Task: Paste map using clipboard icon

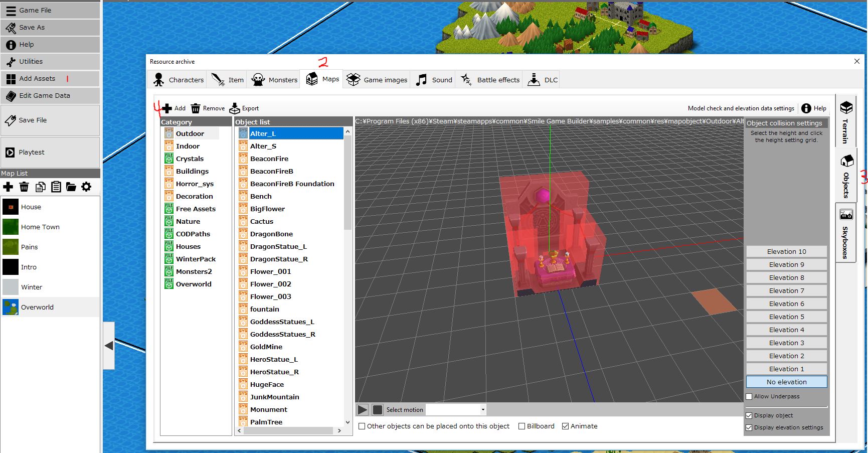Action: (x=56, y=187)
